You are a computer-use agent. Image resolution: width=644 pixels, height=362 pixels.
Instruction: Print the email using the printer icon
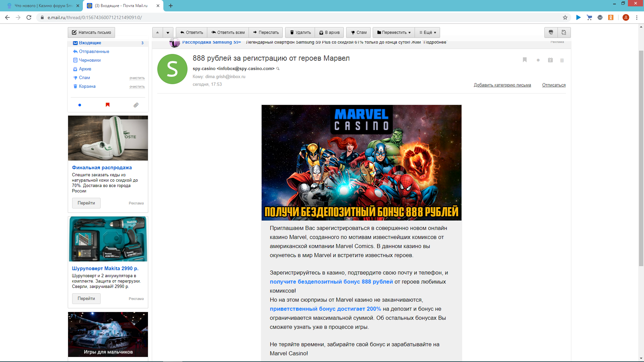(x=551, y=33)
